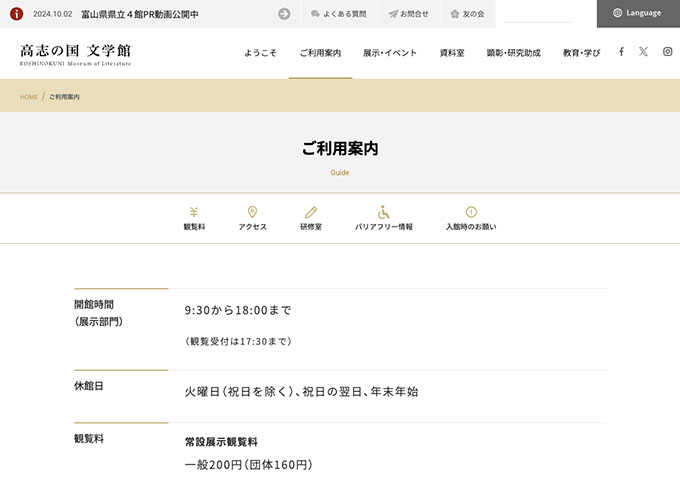Viewport: 680px width, 480px height.
Task: Click the map pin アクセス icon
Action: (252, 212)
